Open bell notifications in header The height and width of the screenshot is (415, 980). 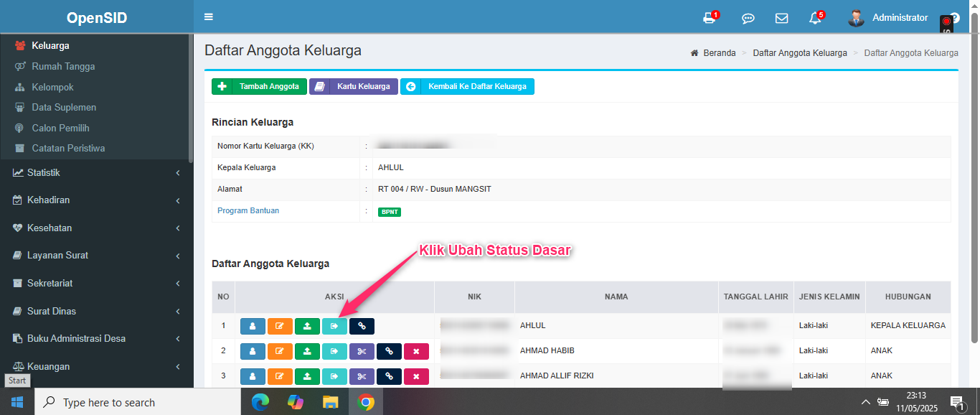pyautogui.click(x=816, y=18)
